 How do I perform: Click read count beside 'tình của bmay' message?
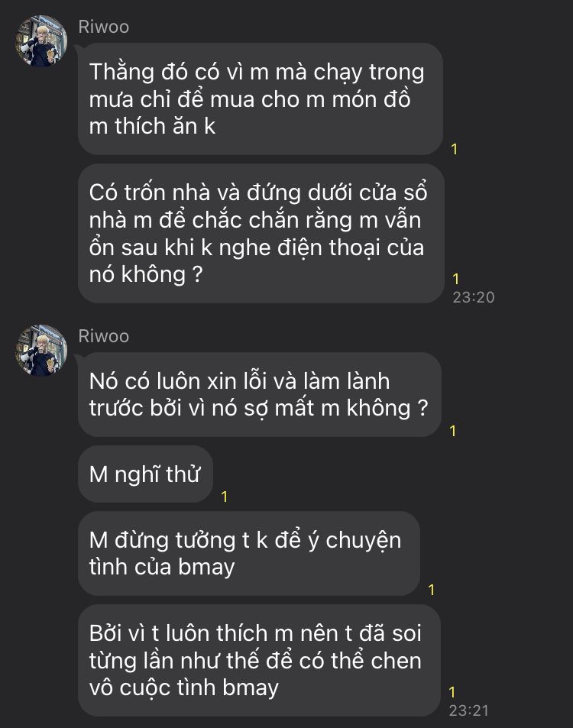coord(432,590)
